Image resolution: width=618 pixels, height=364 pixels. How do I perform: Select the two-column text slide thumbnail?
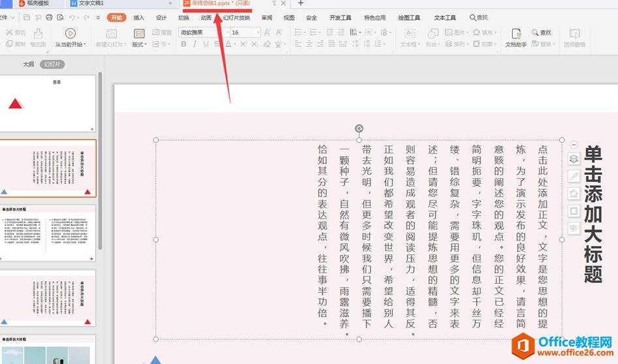coord(48,233)
